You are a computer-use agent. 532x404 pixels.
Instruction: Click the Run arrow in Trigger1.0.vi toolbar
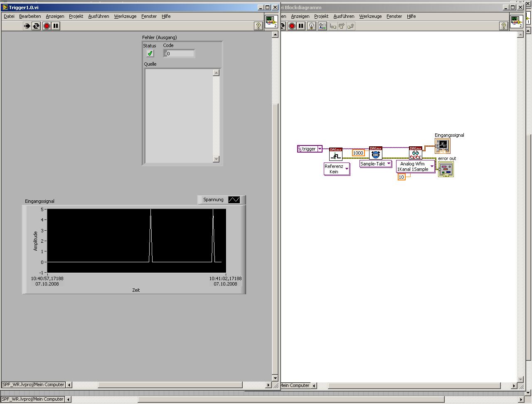pyautogui.click(x=27, y=26)
